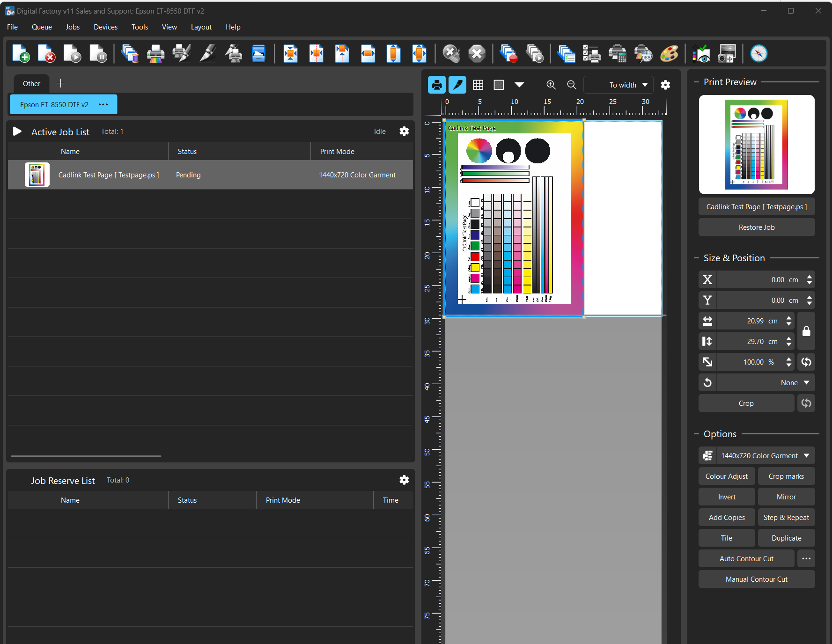Click the Print Preview thumbnail image
Image resolution: width=832 pixels, height=644 pixels.
(x=757, y=145)
